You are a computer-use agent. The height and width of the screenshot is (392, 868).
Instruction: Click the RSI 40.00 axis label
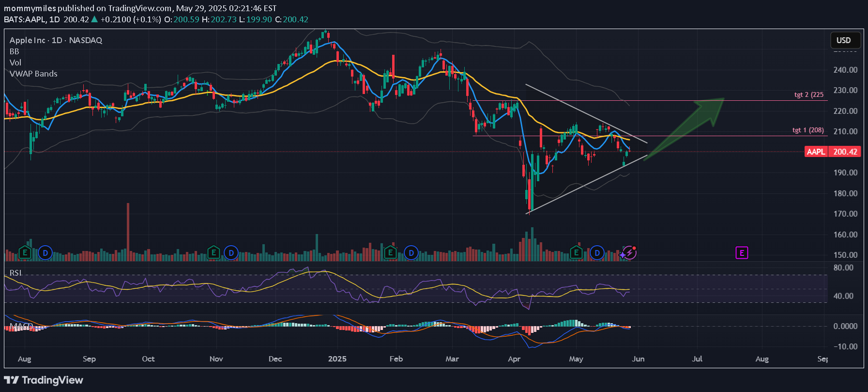[843, 296]
